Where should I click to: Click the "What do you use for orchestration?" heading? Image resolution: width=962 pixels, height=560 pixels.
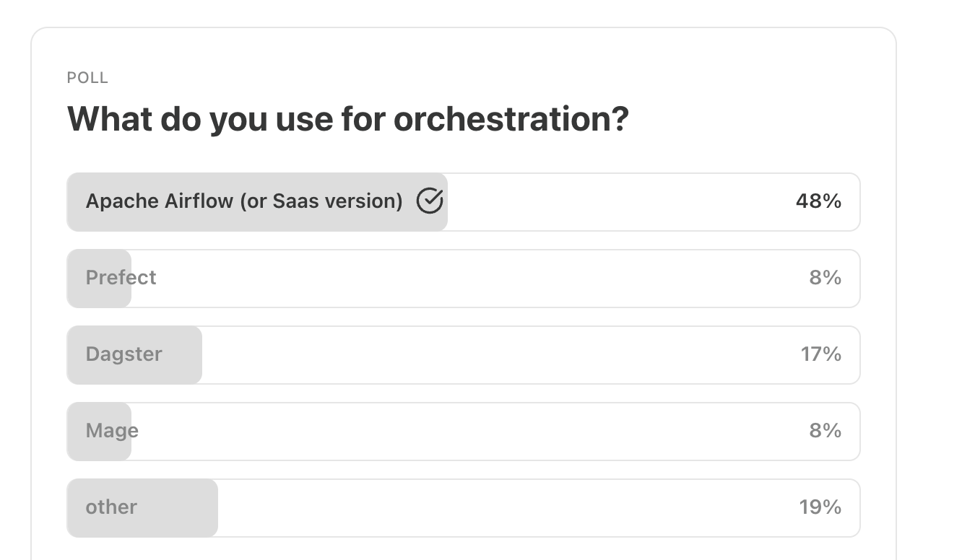tap(347, 119)
